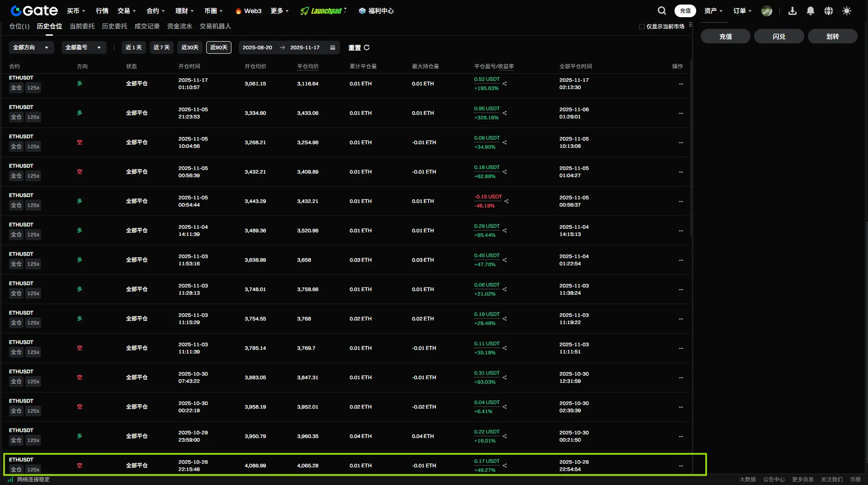The height and width of the screenshot is (485, 868).
Task: Share the position opened 2025-11-05 10:04:56
Action: tap(505, 142)
